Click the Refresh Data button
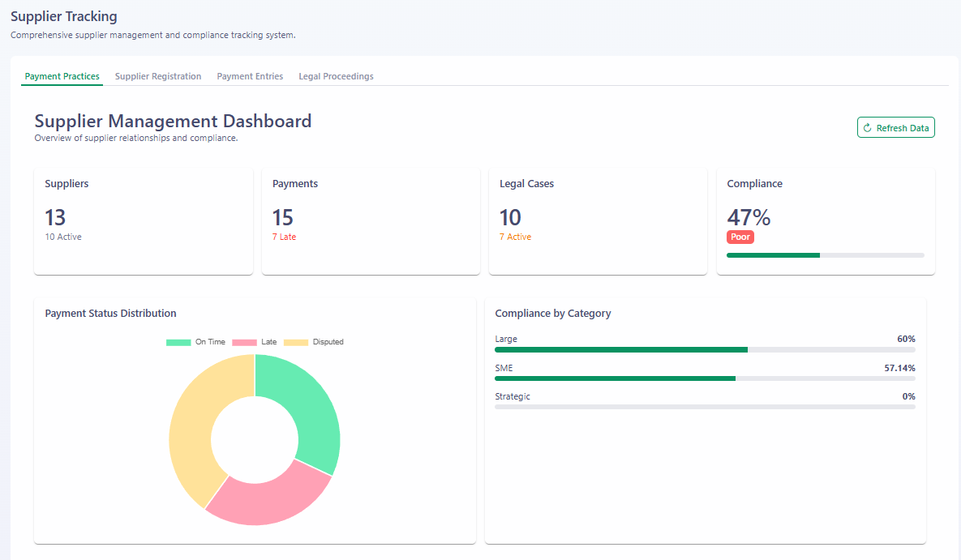Viewport: 961px width, 560px height. (895, 127)
